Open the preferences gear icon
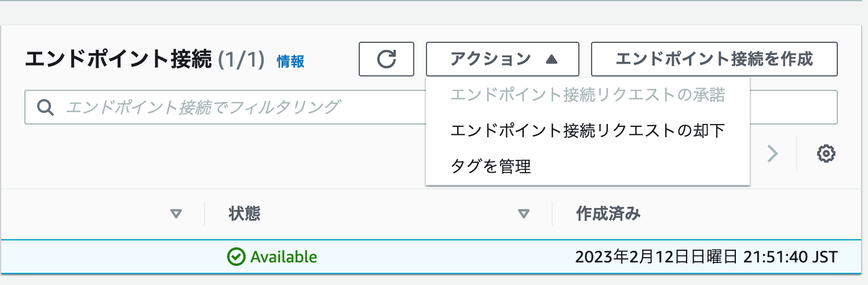 826,154
